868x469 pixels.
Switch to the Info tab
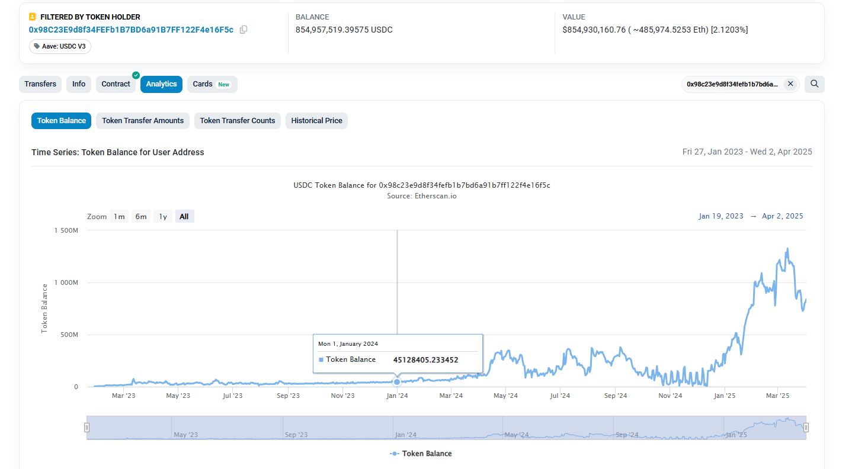[79, 84]
